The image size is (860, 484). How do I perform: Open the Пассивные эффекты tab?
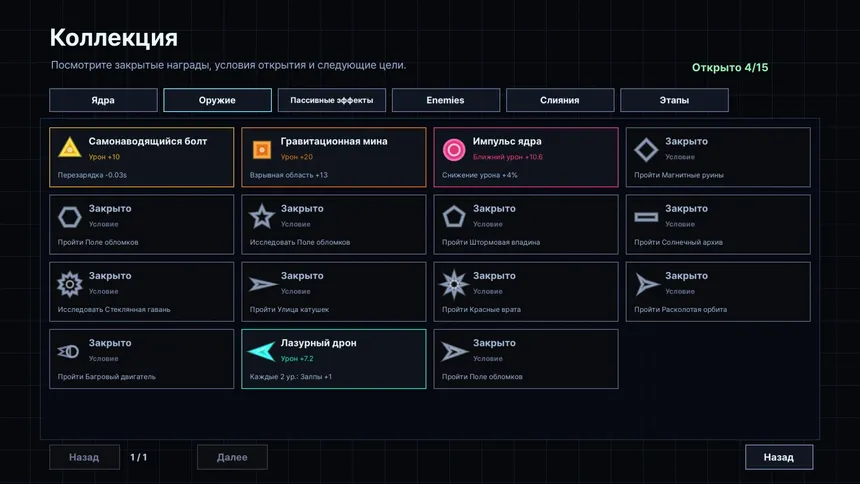pyautogui.click(x=331, y=100)
